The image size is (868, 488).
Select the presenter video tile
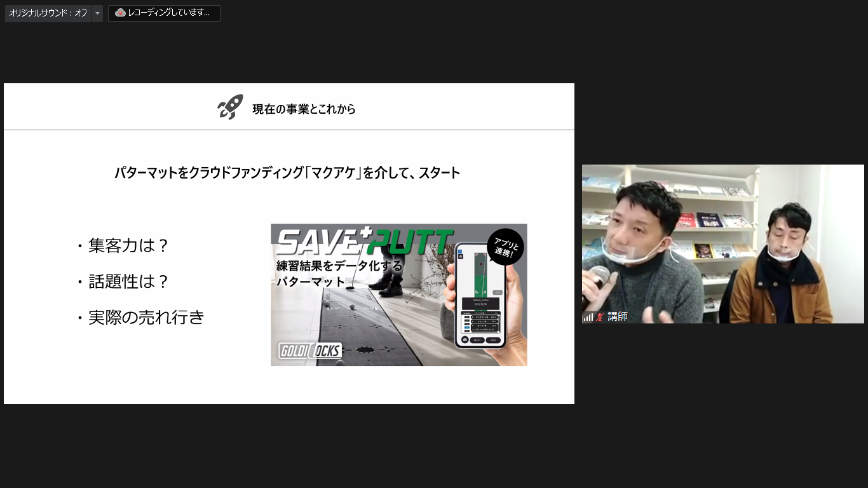[x=722, y=244]
